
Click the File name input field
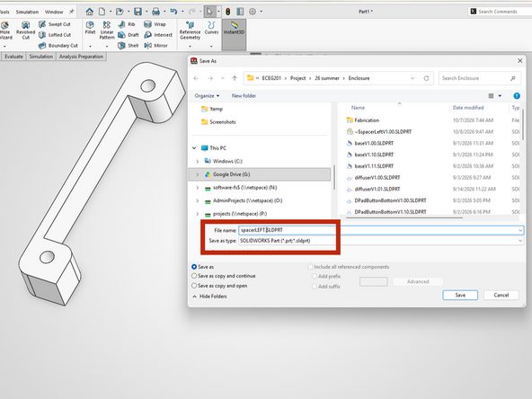(x=381, y=230)
